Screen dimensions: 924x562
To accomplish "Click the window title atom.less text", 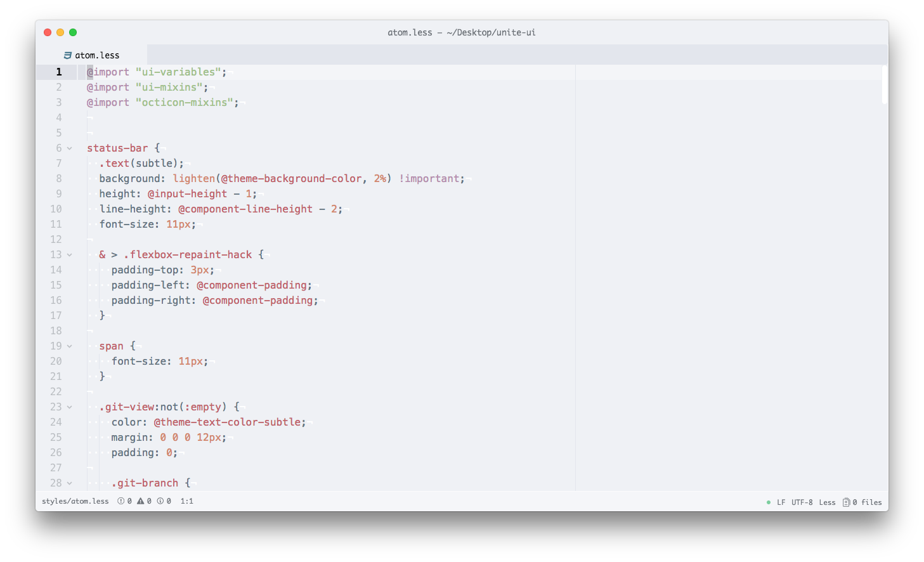I will (410, 32).
